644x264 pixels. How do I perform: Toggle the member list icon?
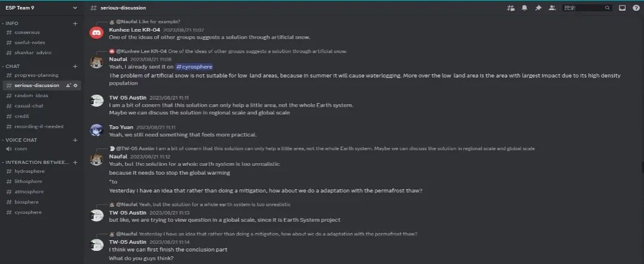[552, 8]
